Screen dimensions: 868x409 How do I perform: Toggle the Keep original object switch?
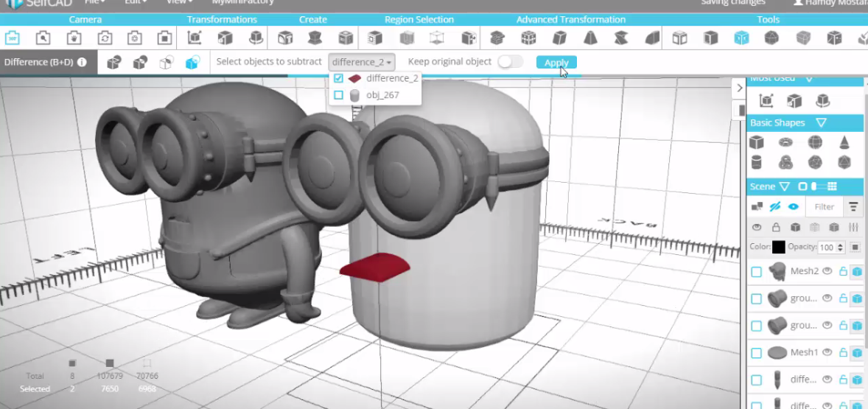tap(510, 62)
